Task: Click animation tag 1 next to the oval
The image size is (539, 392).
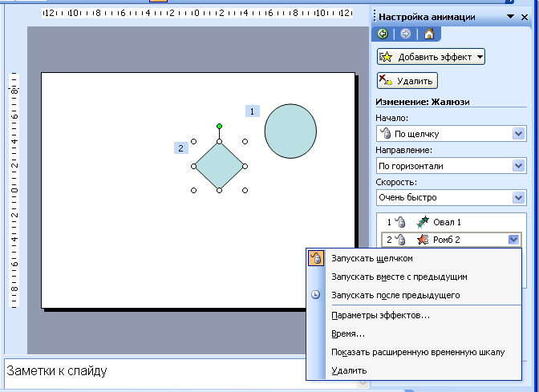Action: click(x=253, y=111)
